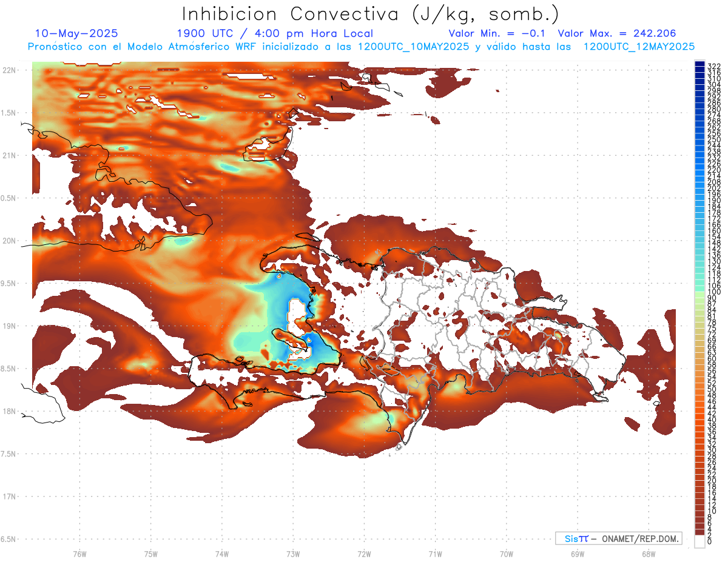728x562 pixels.
Task: Click the '74W' longitude label
Action: click(222, 554)
